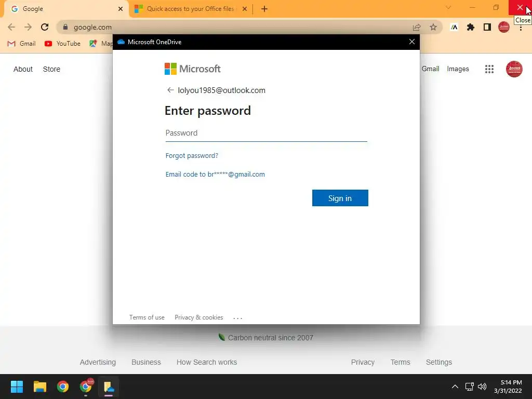Screen dimensions: 532x399
Task: Click the extension icon left of puzzle piece
Action: (454, 27)
